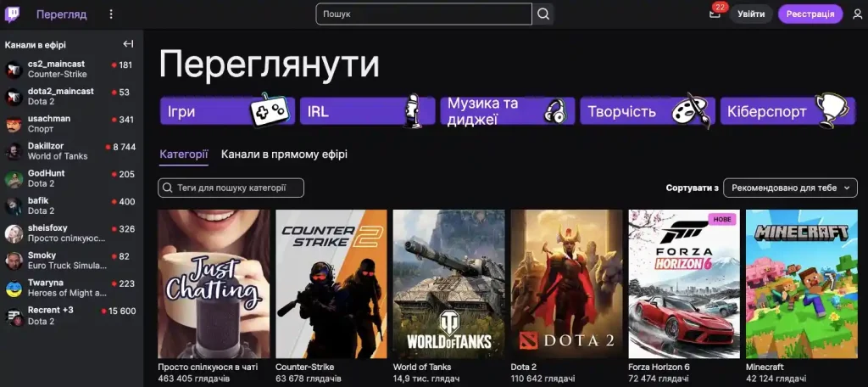Open the Сортувати з dropdown
Image resolution: width=868 pixels, height=387 pixels.
[790, 188]
